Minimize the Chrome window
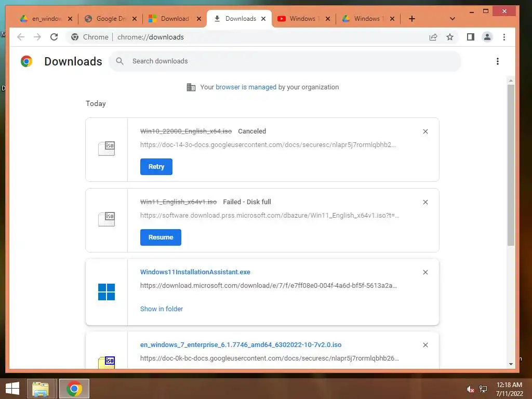 pyautogui.click(x=472, y=11)
